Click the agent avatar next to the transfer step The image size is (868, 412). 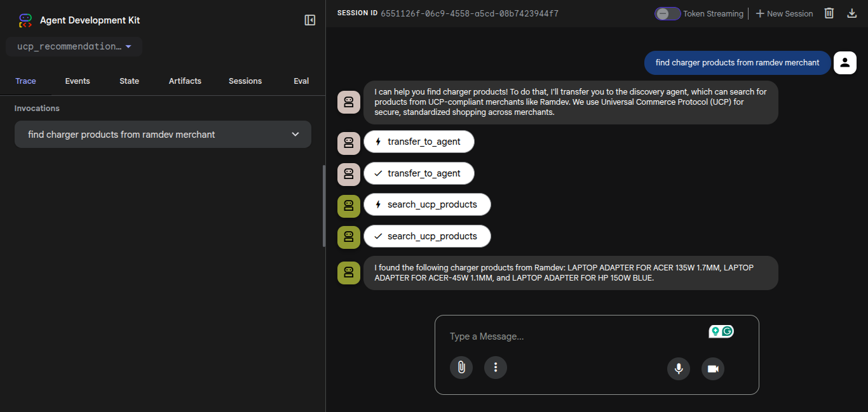(x=348, y=143)
